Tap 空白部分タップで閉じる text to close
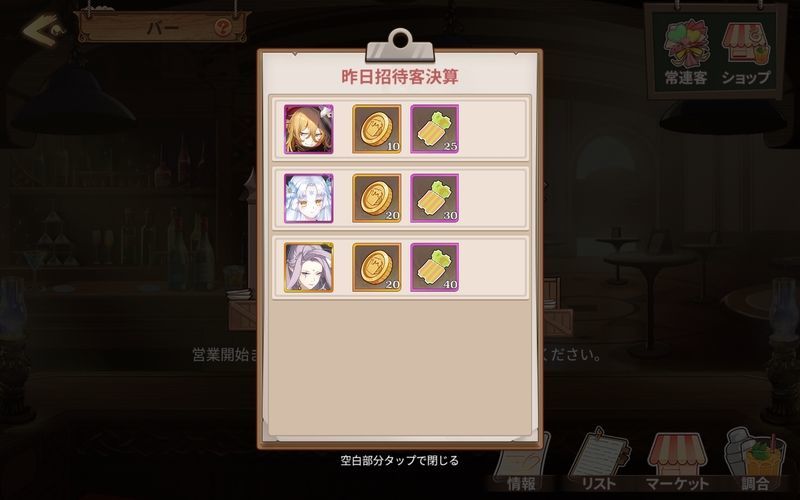Screen dimensions: 800x500 point(400,461)
